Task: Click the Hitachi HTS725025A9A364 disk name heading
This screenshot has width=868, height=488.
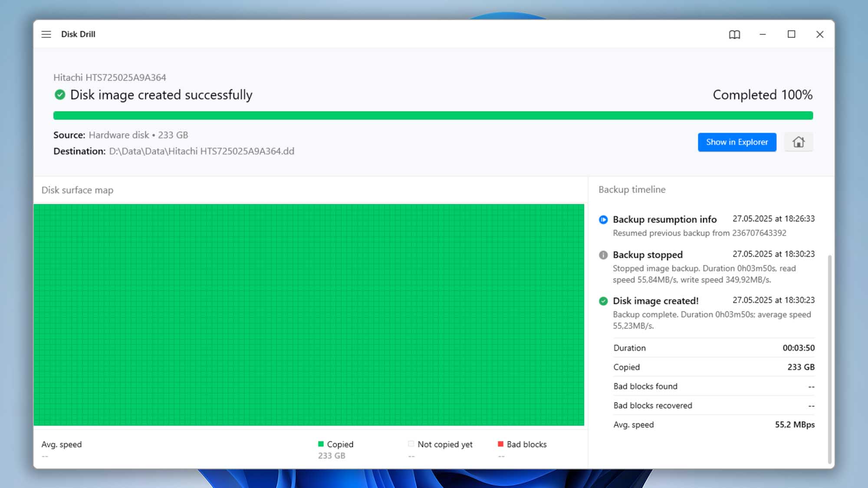Action: [110, 77]
